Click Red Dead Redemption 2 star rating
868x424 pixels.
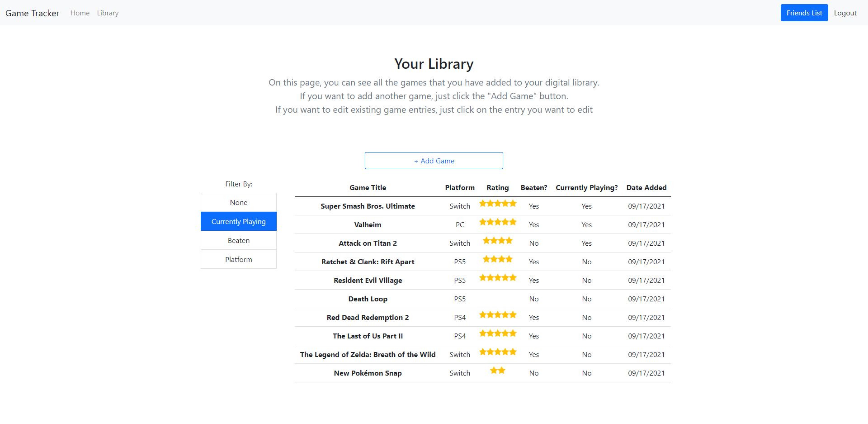[497, 315]
